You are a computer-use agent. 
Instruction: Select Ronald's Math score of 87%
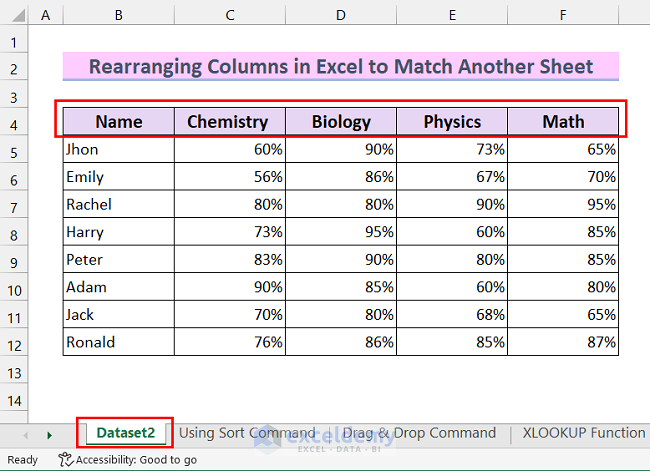(x=563, y=343)
